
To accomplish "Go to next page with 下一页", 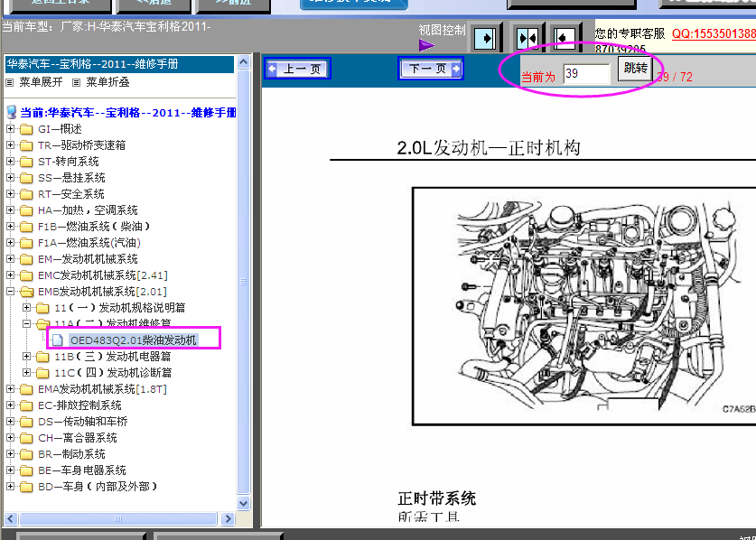I will [x=431, y=69].
